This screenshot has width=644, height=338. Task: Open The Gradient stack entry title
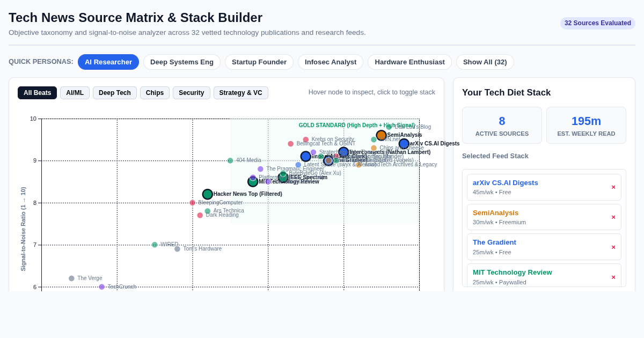click(494, 242)
